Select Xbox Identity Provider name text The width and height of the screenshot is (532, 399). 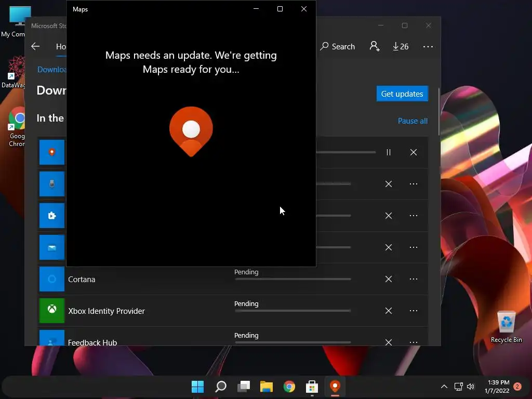106,311
